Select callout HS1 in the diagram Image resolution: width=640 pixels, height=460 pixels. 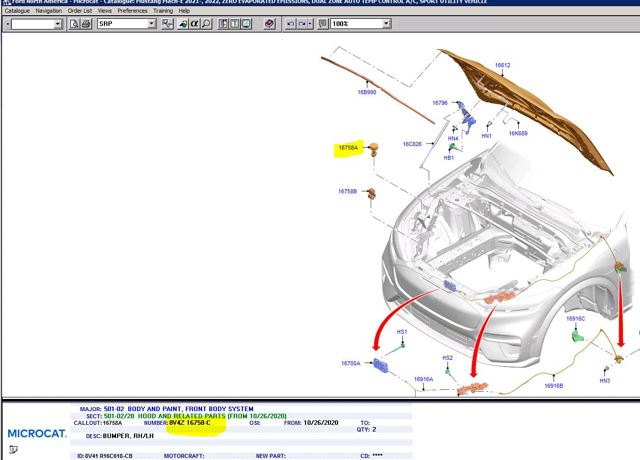[402, 332]
